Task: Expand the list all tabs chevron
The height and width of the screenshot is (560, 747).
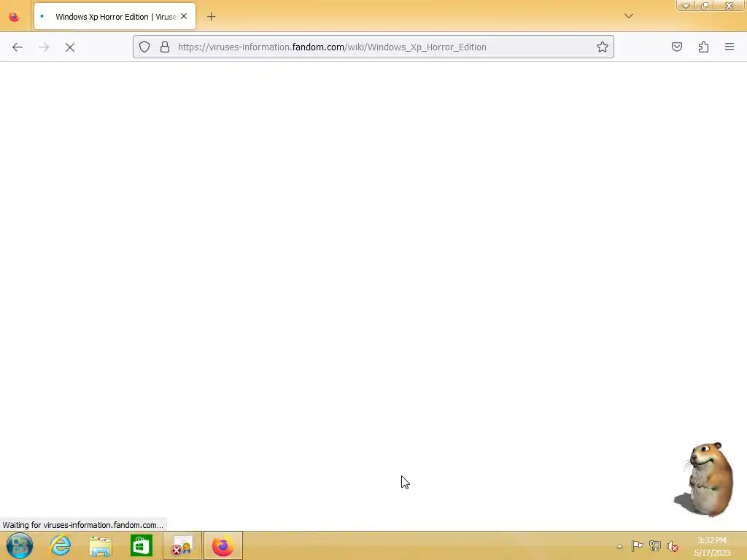Action: 629,16
